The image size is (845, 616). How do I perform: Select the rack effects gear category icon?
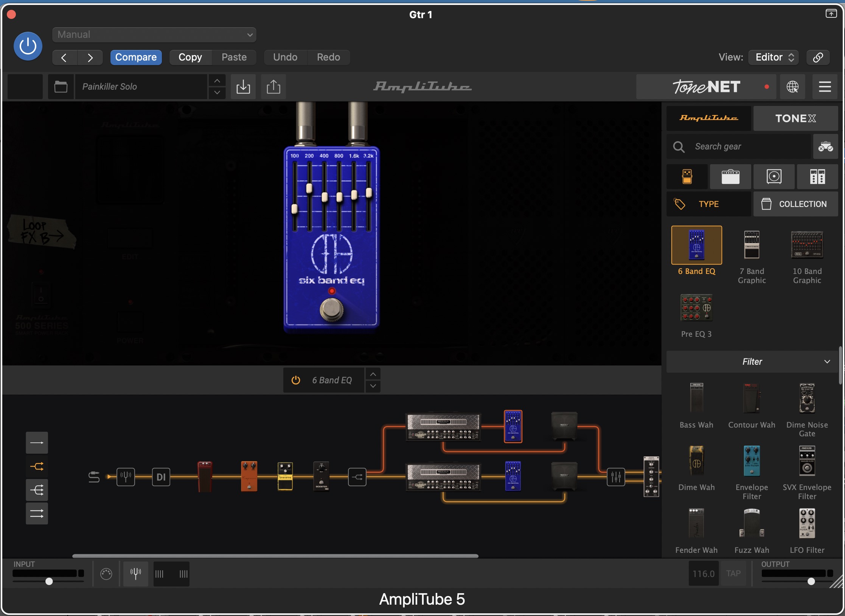point(817,176)
